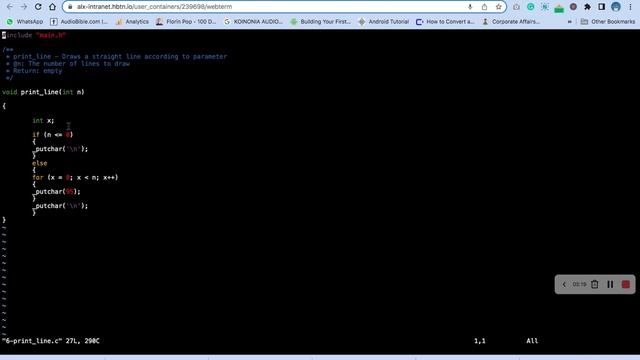This screenshot has width=640, height=360.
Task: Click the recording timer display
Action: [579, 284]
